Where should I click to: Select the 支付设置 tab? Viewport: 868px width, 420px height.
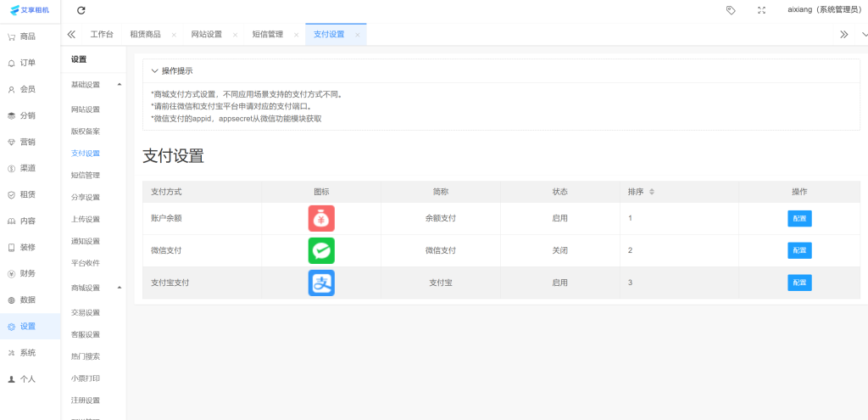coord(329,34)
